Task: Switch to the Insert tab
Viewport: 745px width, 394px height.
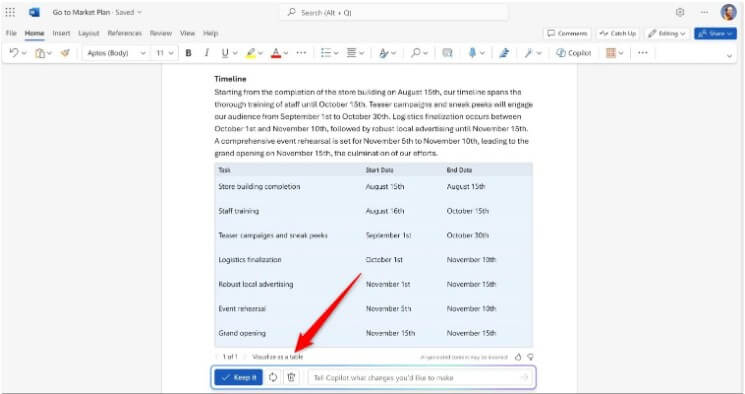Action: (61, 33)
